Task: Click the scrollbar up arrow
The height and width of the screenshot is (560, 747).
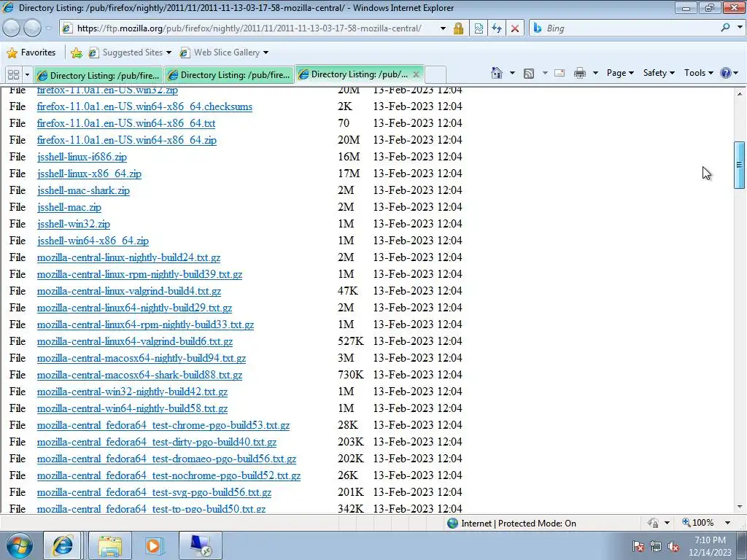Action: 740,94
